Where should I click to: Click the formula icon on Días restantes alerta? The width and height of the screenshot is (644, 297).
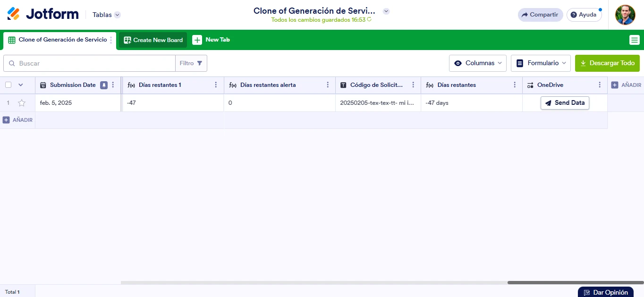(x=233, y=85)
